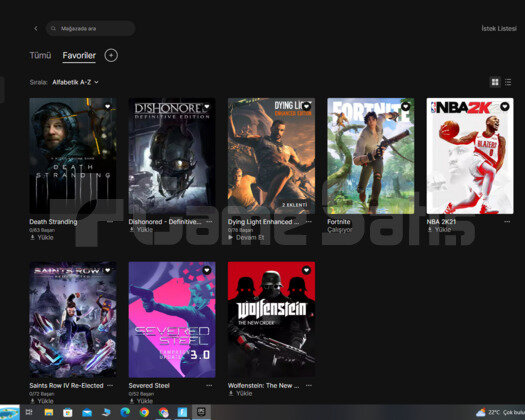Toggle favorite heart on Dying Light cover

tap(306, 107)
